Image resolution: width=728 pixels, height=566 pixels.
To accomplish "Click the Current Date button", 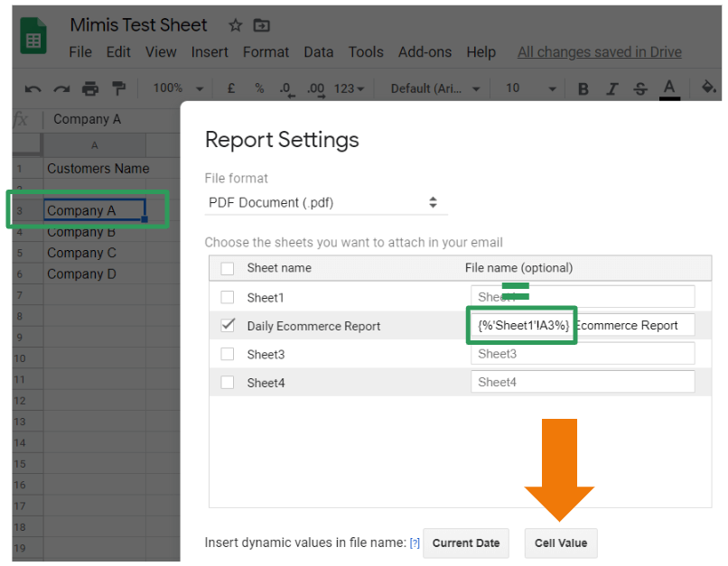I will 465,543.
